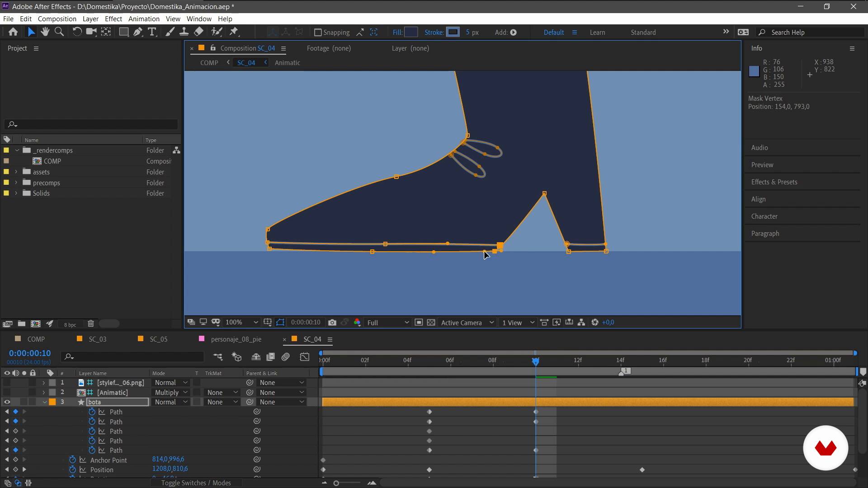The width and height of the screenshot is (868, 488).
Task: Hide the bota layer eye toggle
Action: 7,402
